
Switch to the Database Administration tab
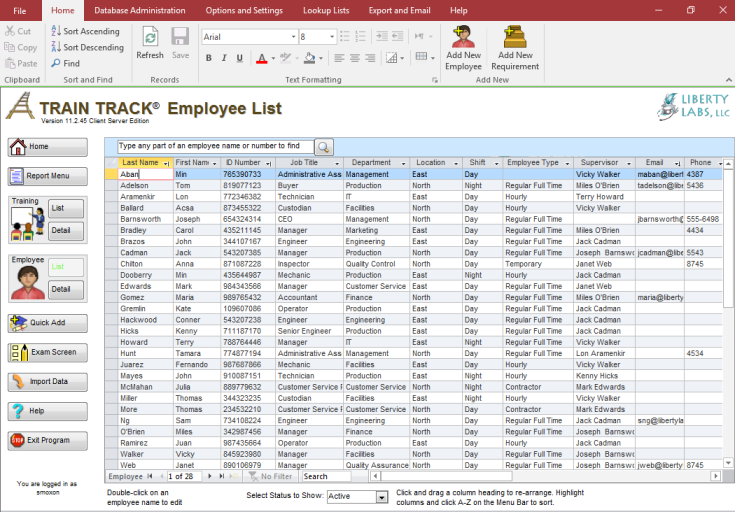click(140, 10)
